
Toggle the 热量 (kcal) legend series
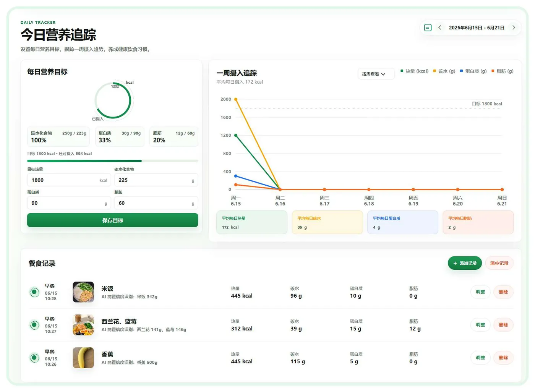pyautogui.click(x=414, y=71)
